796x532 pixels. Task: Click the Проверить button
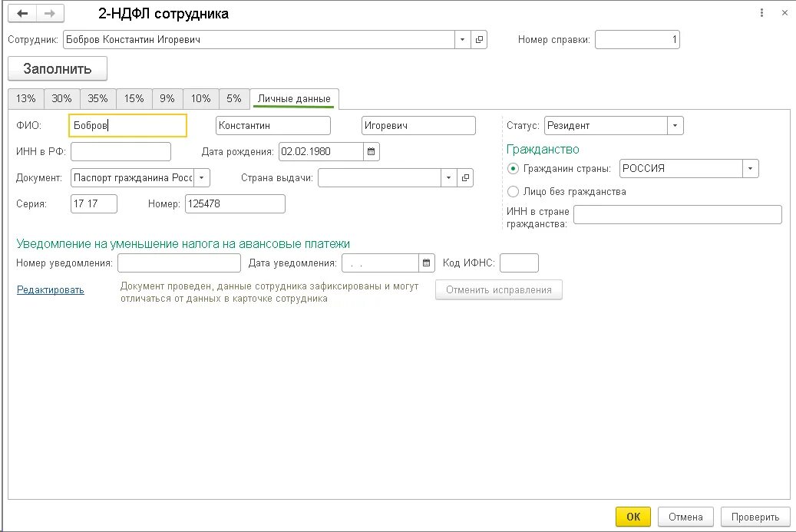(x=755, y=517)
